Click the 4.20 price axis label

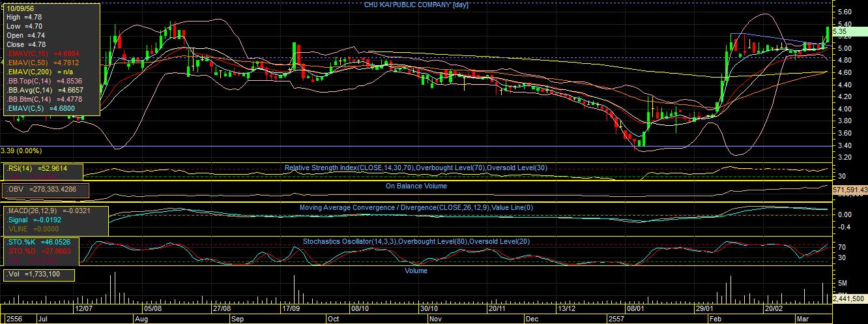846,97
